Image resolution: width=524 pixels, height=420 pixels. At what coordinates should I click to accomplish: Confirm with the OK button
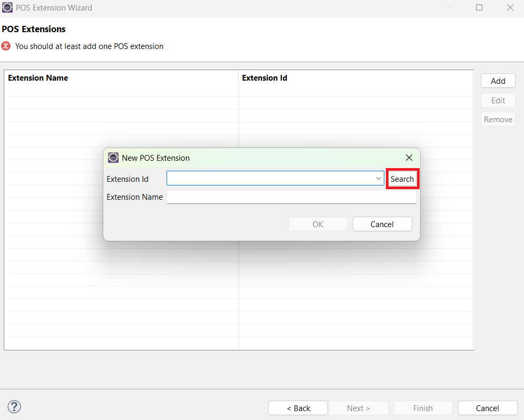(x=317, y=224)
